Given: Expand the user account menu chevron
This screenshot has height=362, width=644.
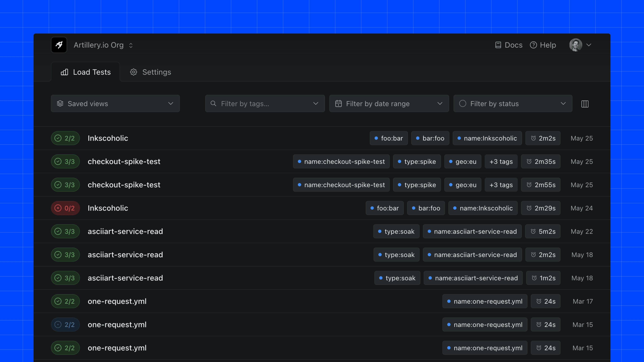Looking at the screenshot, I should [589, 45].
